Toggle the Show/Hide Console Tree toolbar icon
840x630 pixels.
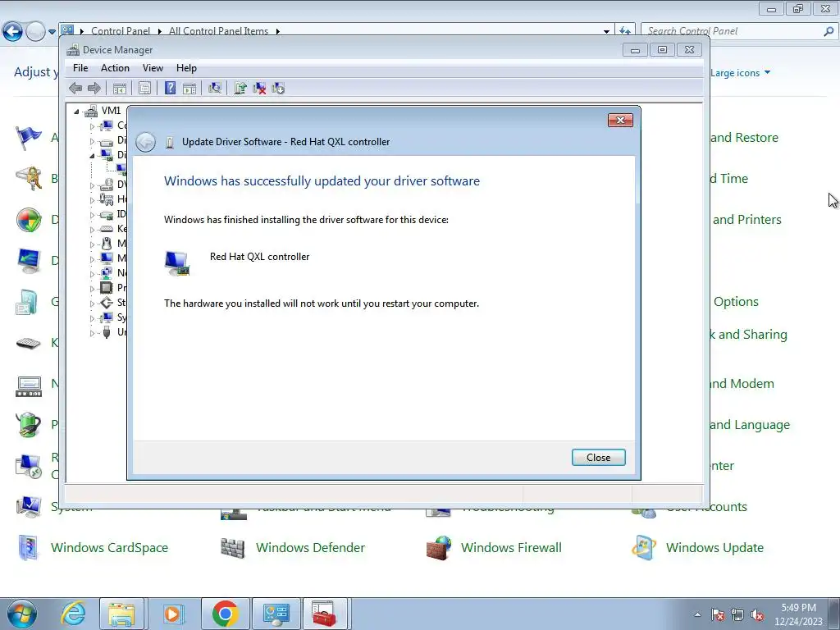coord(120,89)
